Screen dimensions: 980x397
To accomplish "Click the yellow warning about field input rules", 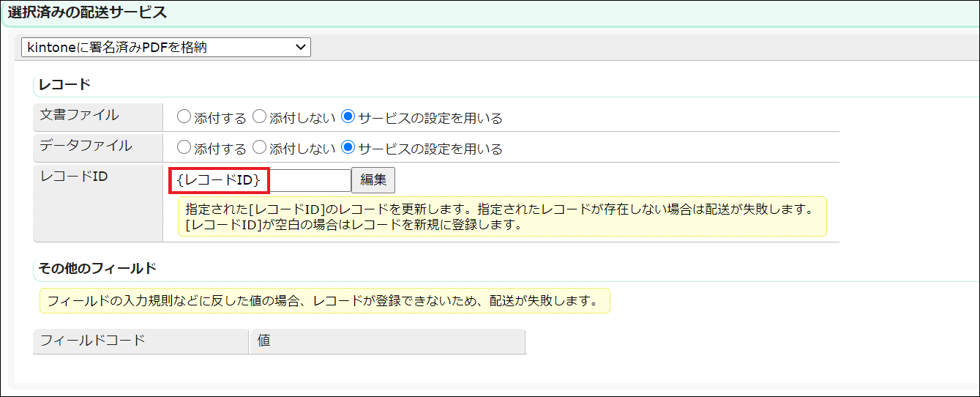I will 323,301.
